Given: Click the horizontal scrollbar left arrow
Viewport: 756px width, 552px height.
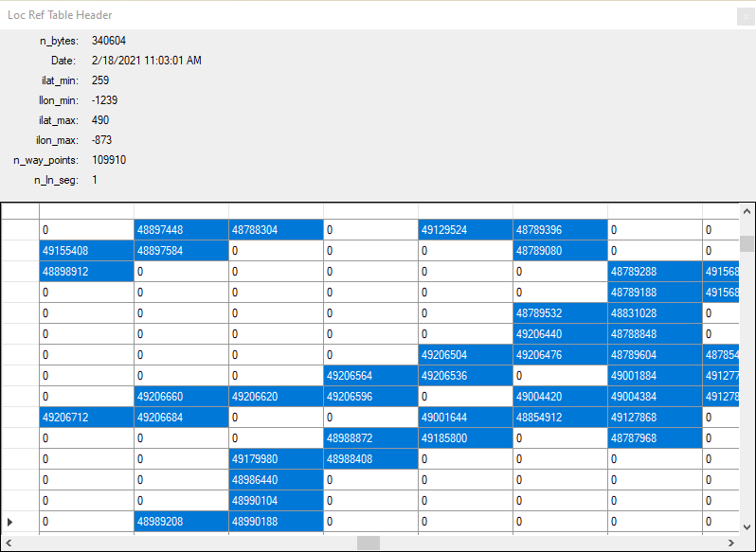Looking at the screenshot, I should [x=9, y=543].
